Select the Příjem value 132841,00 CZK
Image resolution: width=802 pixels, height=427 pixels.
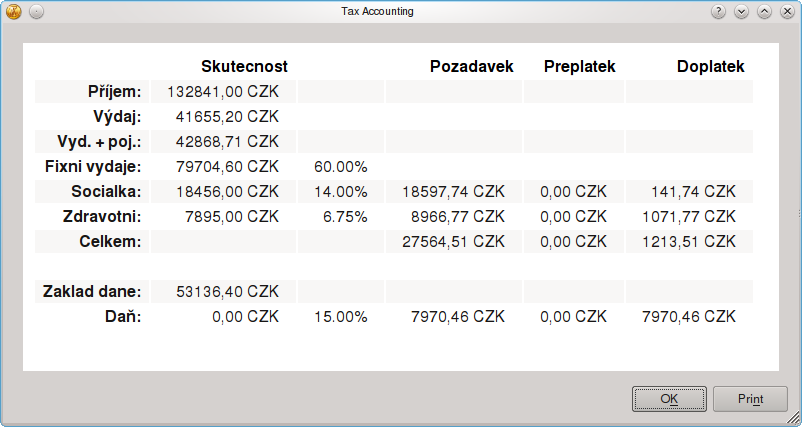tap(223, 92)
